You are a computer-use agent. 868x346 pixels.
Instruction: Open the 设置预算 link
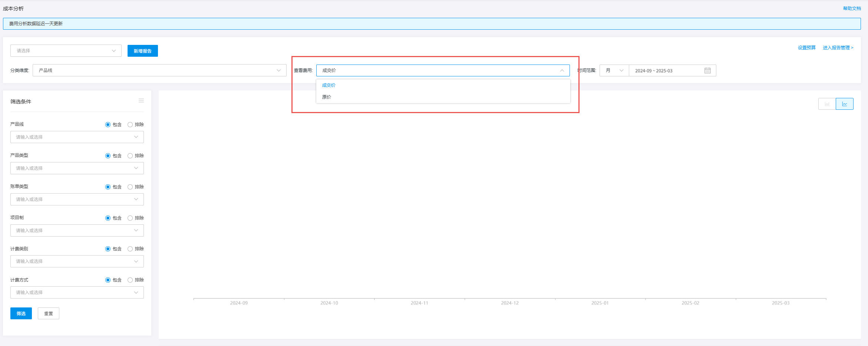click(x=806, y=48)
